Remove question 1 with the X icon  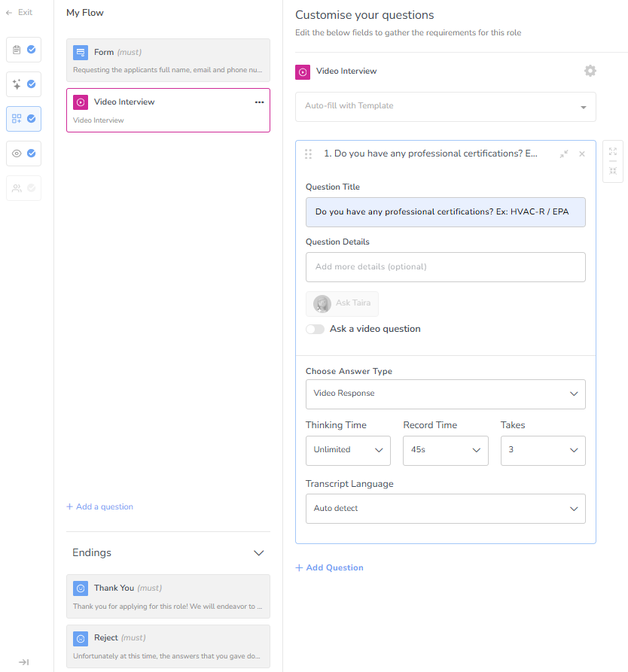tap(581, 154)
